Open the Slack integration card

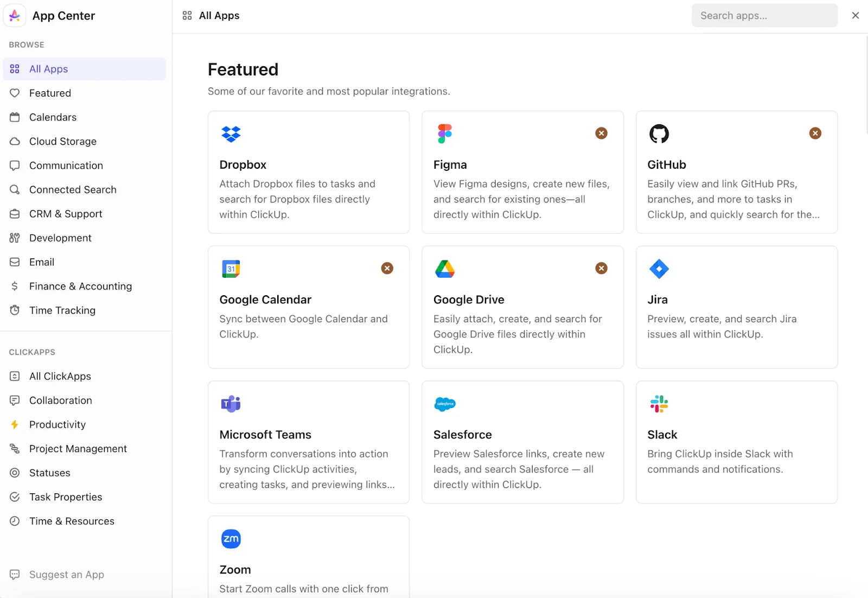tap(737, 442)
